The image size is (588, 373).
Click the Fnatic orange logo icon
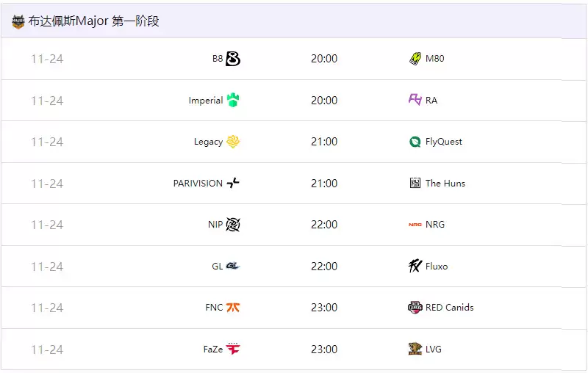pos(233,308)
